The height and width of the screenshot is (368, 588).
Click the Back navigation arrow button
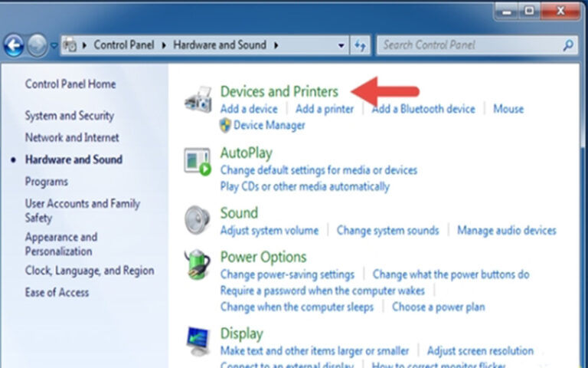point(14,45)
